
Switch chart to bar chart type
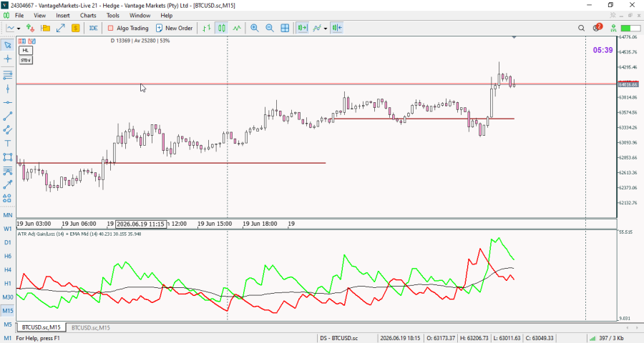(207, 28)
